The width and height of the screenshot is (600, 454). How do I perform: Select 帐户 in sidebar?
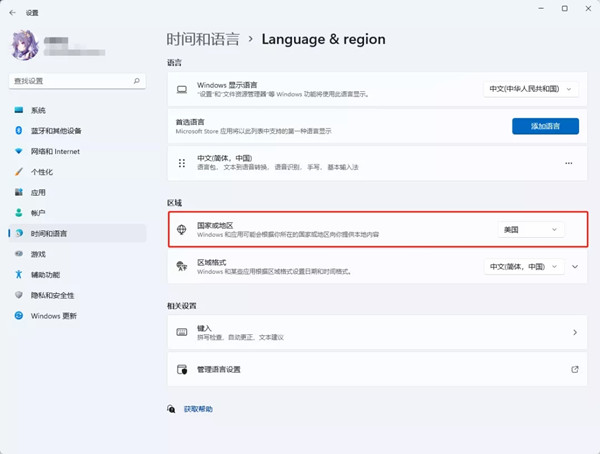coord(77,213)
